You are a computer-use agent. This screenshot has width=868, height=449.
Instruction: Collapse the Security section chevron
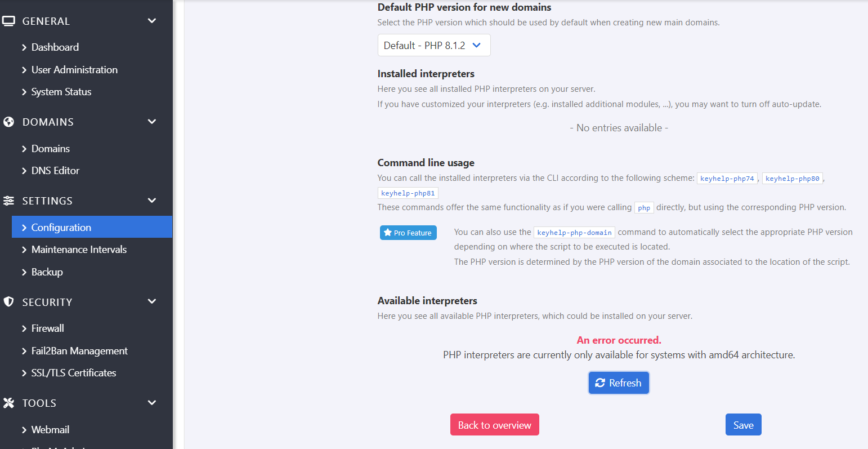152,302
